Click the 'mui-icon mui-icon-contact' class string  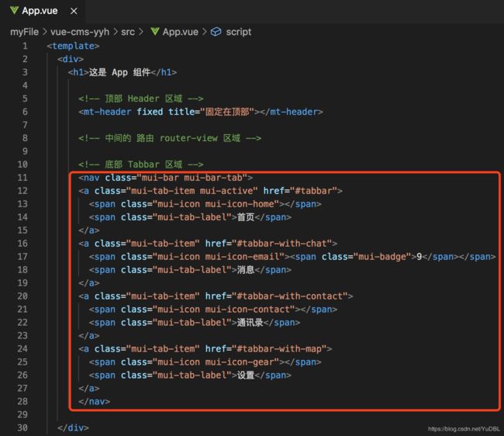tap(224, 310)
